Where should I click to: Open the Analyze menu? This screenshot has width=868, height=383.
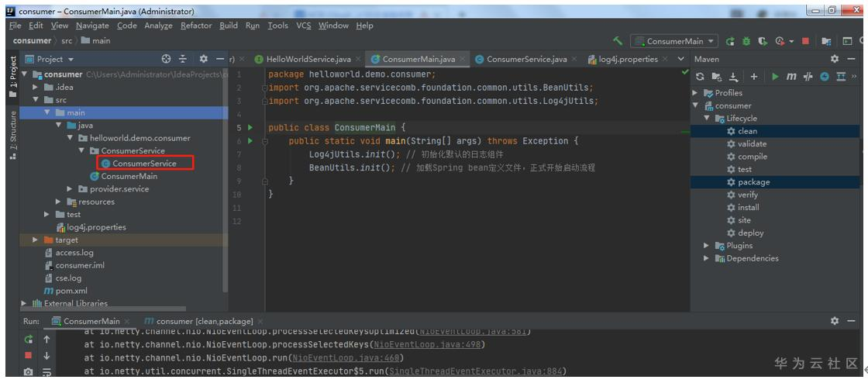tap(158, 26)
